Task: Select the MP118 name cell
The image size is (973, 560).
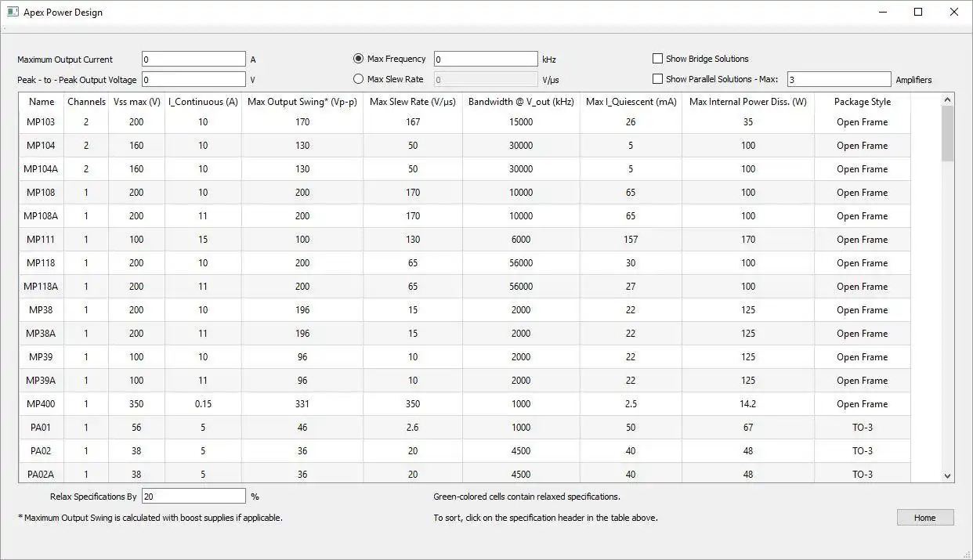Action: (42, 263)
